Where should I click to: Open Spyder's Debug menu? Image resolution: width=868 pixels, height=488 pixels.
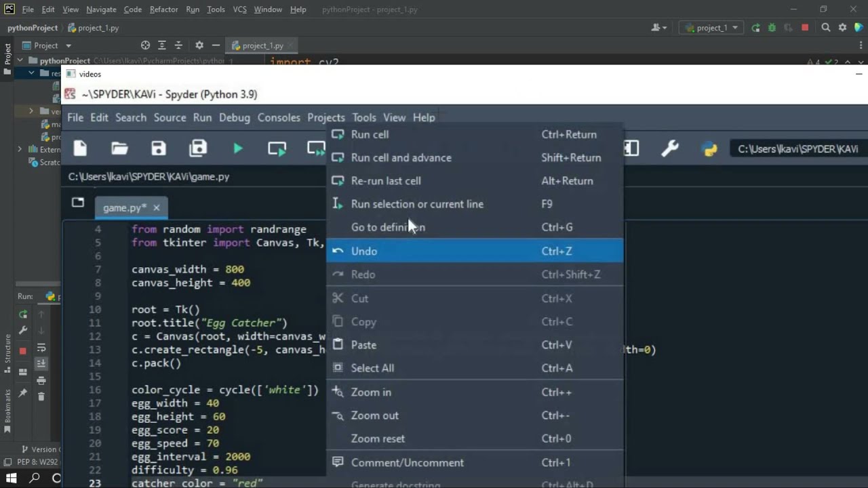point(235,117)
